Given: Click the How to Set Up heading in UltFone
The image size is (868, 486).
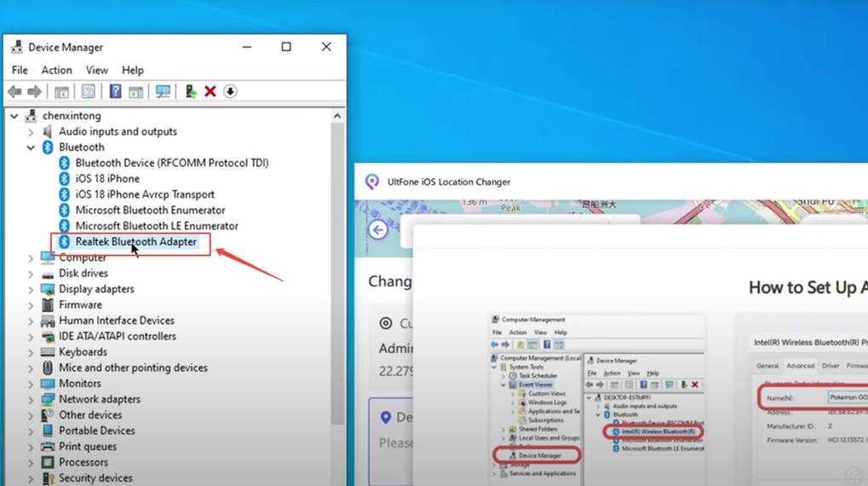Looking at the screenshot, I should pos(808,287).
